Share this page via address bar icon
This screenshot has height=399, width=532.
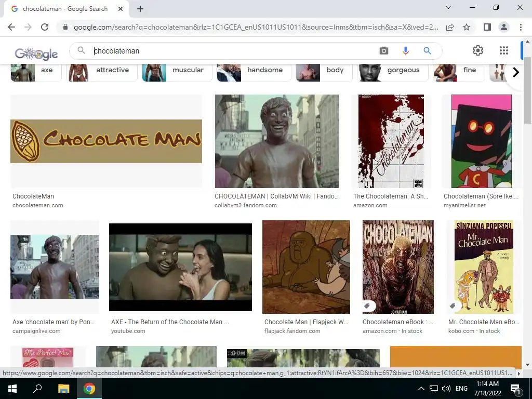point(450,27)
